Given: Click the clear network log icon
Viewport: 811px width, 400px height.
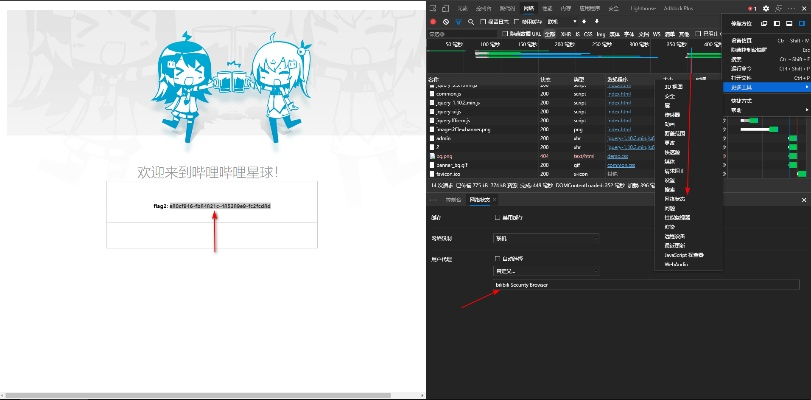Looking at the screenshot, I should tap(446, 22).
